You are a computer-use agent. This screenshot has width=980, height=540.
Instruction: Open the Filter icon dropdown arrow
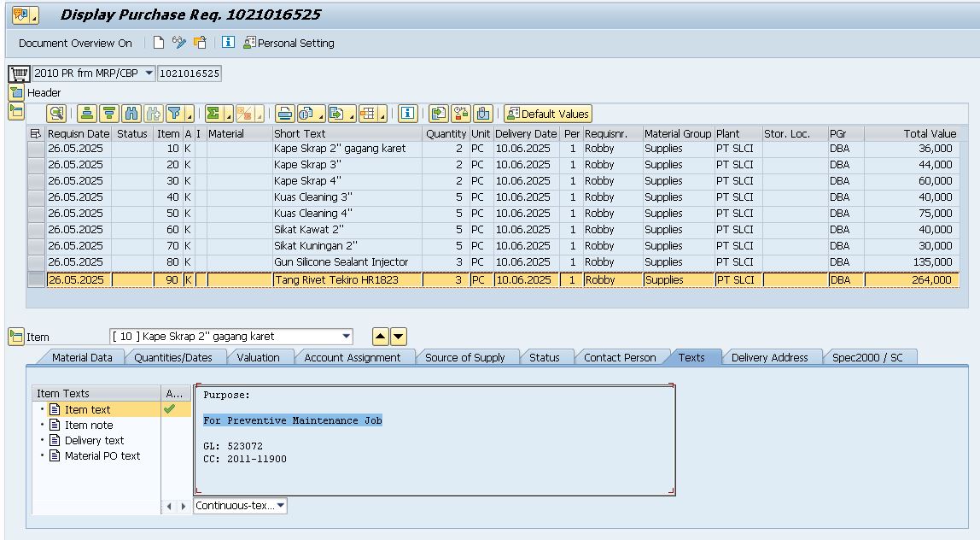click(190, 115)
